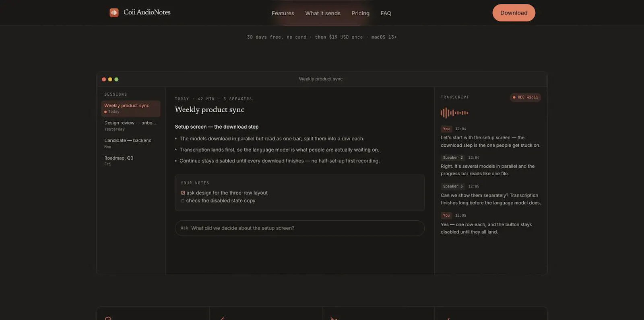Click the Download button
The image size is (644, 320).
point(514,13)
